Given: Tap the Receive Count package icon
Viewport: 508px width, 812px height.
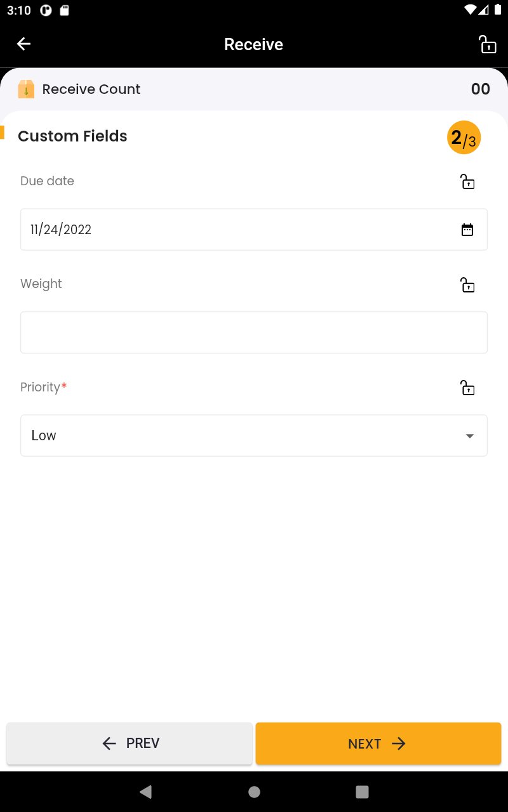Looking at the screenshot, I should [26, 89].
